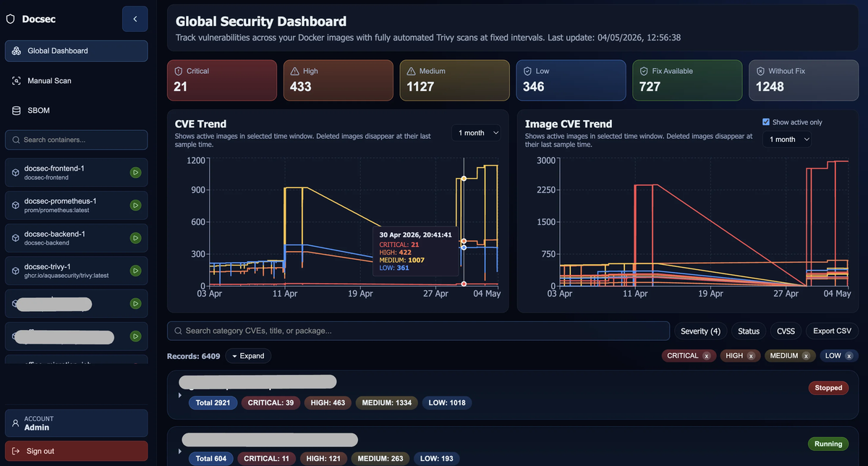The image size is (868, 466).
Task: Click the Without Fix shield icon
Action: [760, 71]
